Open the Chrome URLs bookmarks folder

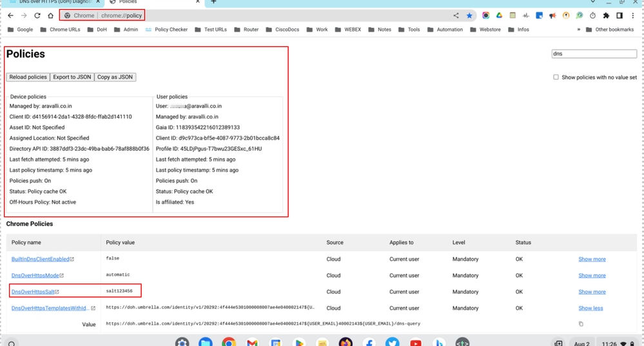tap(60, 30)
